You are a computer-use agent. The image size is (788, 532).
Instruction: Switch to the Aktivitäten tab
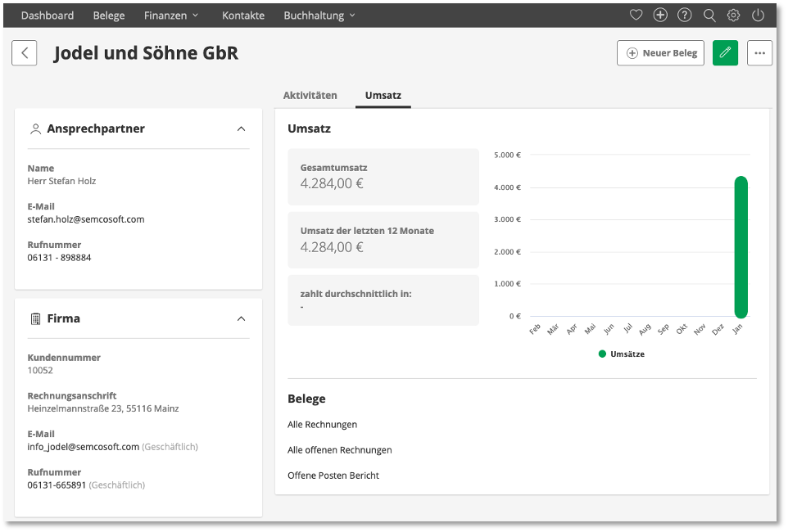coord(310,96)
